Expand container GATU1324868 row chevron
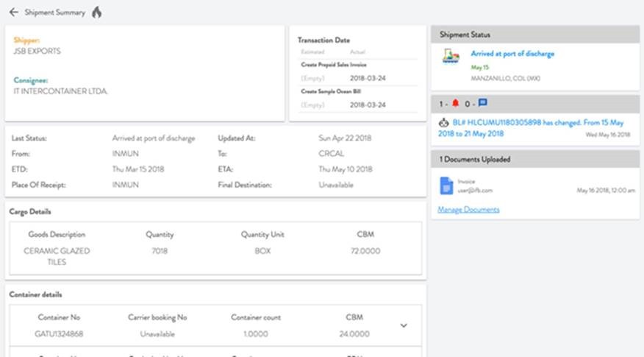The image size is (644, 357). coord(404,325)
